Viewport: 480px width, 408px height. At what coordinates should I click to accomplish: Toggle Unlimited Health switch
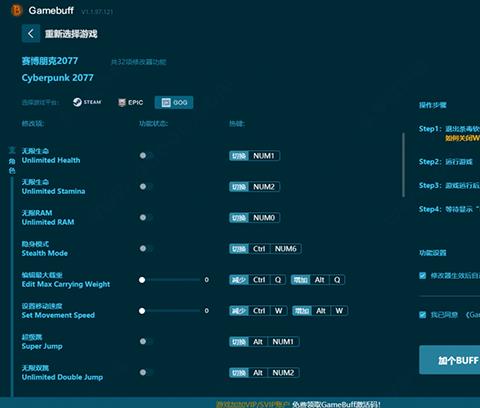(146, 155)
